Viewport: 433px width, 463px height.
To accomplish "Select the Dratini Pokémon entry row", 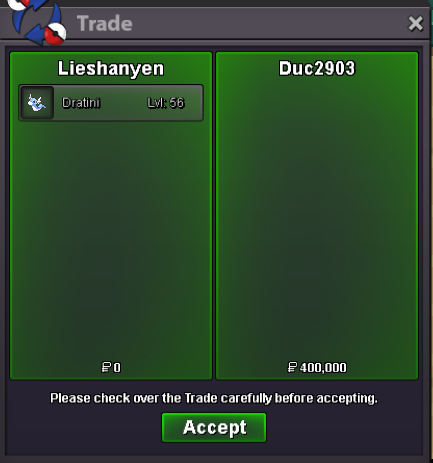I will tap(111, 103).
